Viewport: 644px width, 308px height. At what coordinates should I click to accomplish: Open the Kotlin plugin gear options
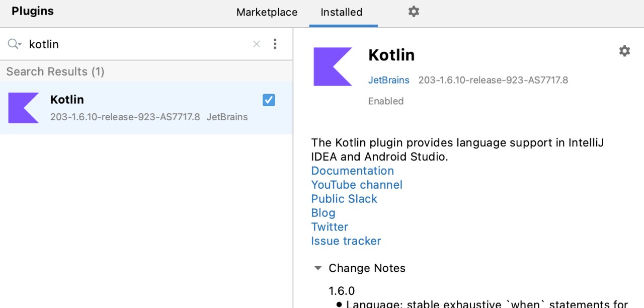(x=624, y=51)
